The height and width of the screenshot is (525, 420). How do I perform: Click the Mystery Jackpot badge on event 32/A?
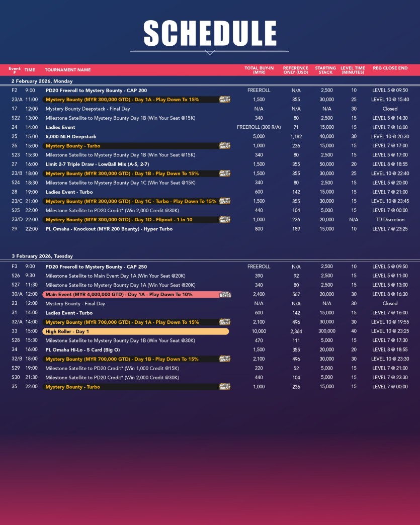coord(224,322)
